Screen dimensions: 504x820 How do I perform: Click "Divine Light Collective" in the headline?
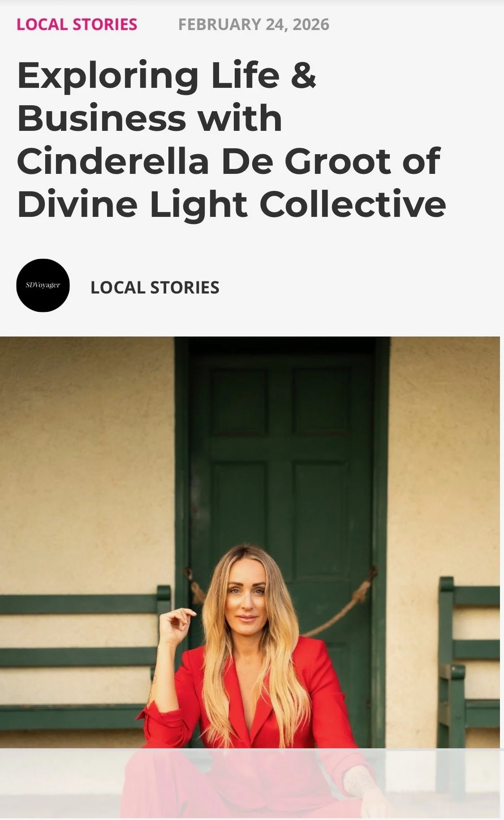pyautogui.click(x=232, y=205)
